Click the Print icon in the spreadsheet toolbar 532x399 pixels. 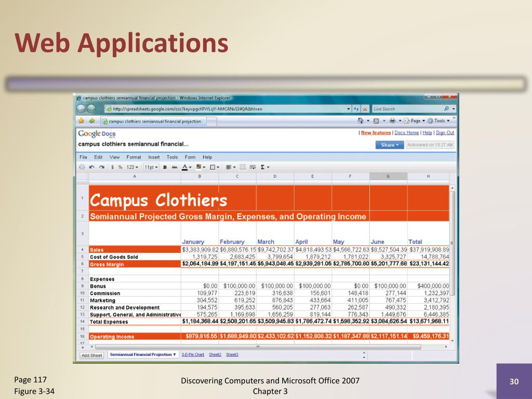click(82, 167)
